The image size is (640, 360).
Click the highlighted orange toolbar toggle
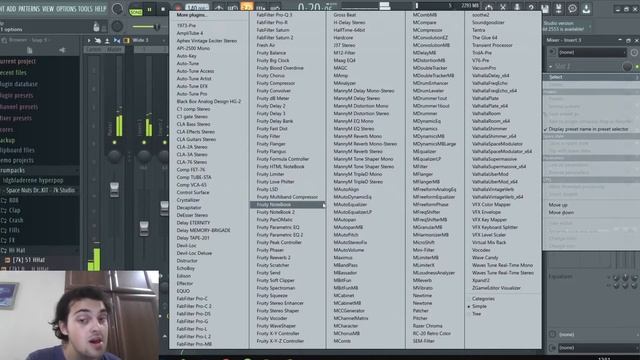pyautogui.click(x=247, y=7)
